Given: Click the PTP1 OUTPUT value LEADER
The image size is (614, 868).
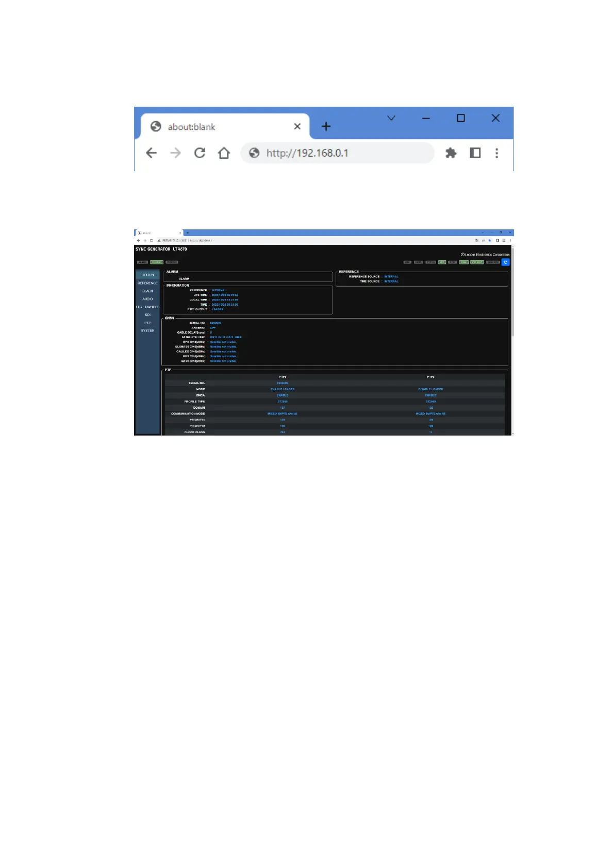Looking at the screenshot, I should 218,309.
